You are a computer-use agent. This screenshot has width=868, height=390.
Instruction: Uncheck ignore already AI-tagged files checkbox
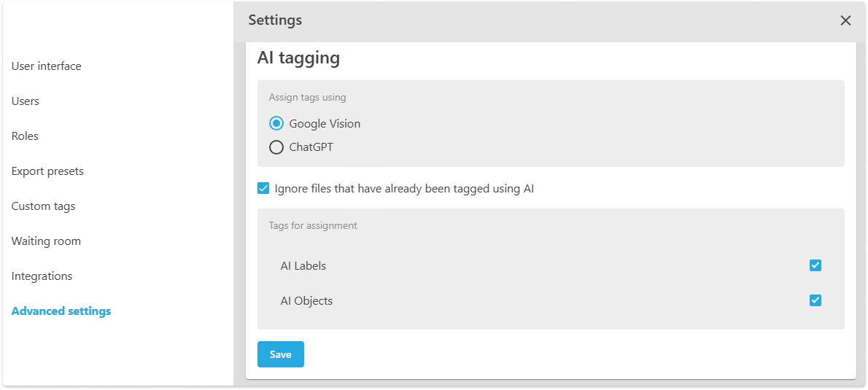(x=264, y=189)
